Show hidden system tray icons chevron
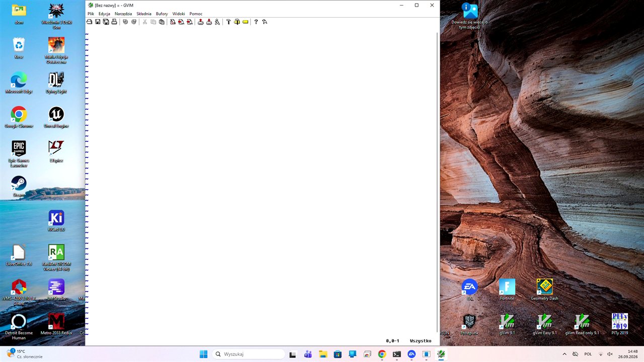This screenshot has width=644, height=362. point(564,354)
